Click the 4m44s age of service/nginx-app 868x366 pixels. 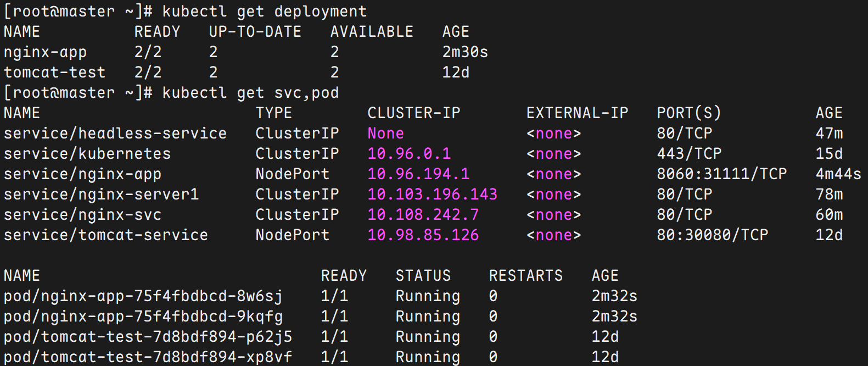coord(838,174)
